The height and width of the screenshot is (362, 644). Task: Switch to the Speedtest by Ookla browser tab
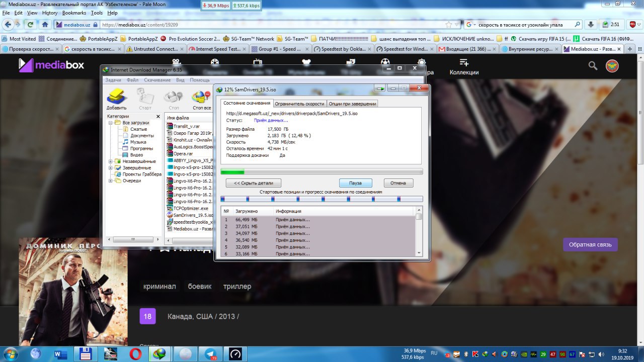point(342,49)
